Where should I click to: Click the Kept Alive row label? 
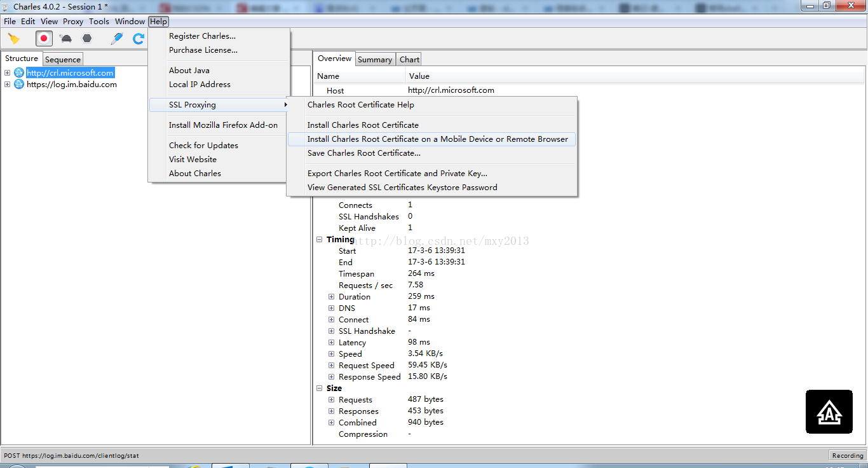[x=357, y=228]
